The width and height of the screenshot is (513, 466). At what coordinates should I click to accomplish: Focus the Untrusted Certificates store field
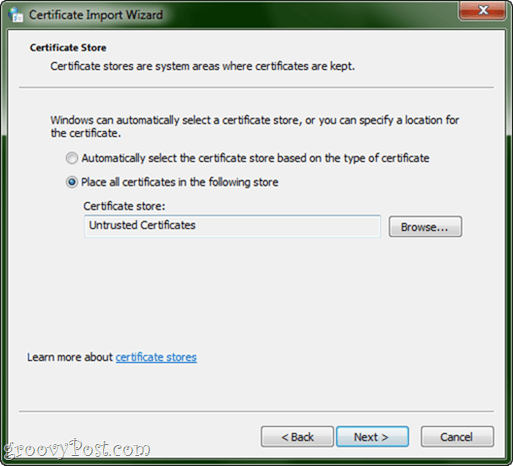[x=232, y=226]
